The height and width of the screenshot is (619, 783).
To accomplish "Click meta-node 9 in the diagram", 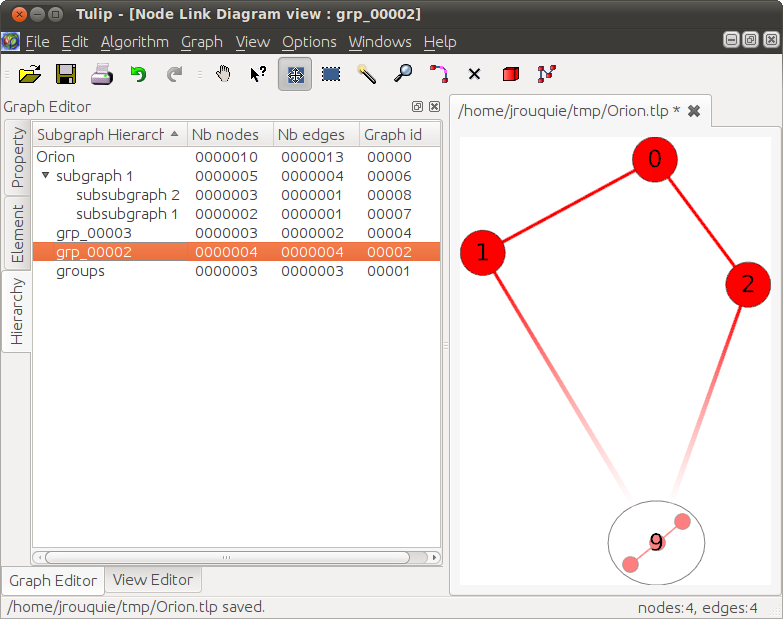I will point(656,543).
